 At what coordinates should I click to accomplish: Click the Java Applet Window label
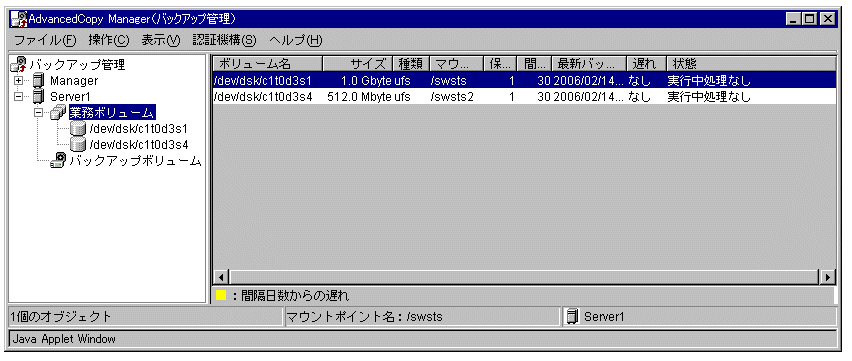pos(64,339)
